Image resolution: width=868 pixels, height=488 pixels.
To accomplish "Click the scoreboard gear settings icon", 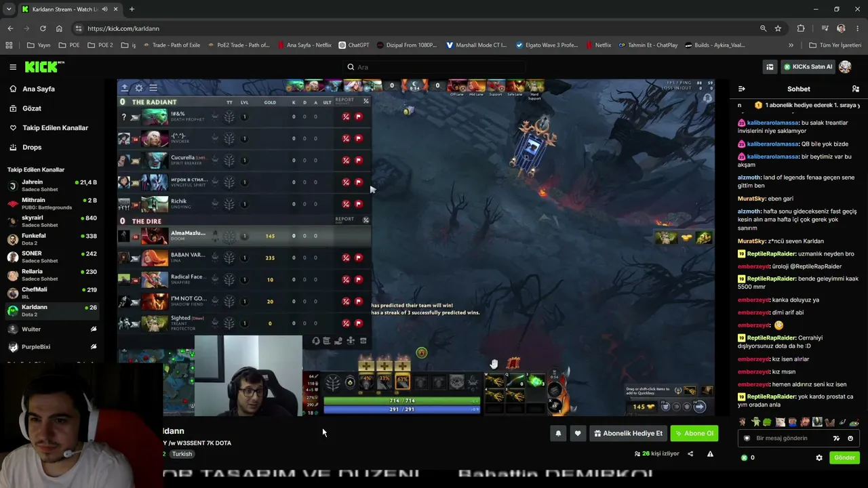I will point(139,88).
